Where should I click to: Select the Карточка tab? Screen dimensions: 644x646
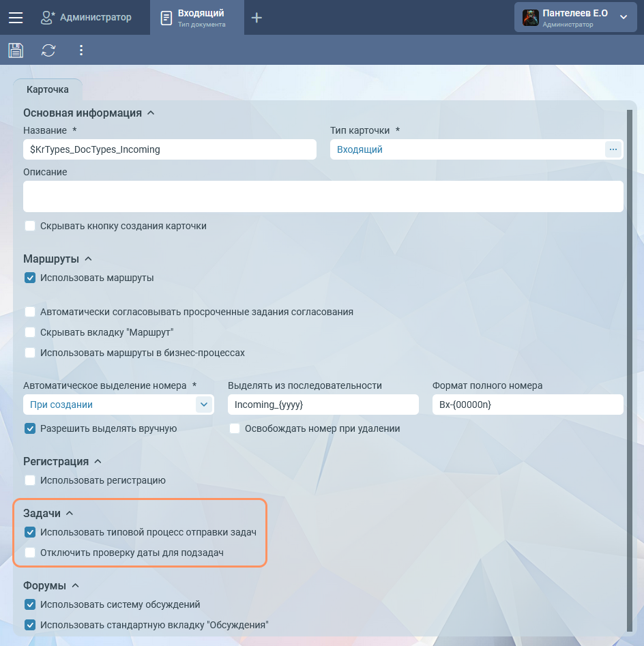[x=47, y=89]
